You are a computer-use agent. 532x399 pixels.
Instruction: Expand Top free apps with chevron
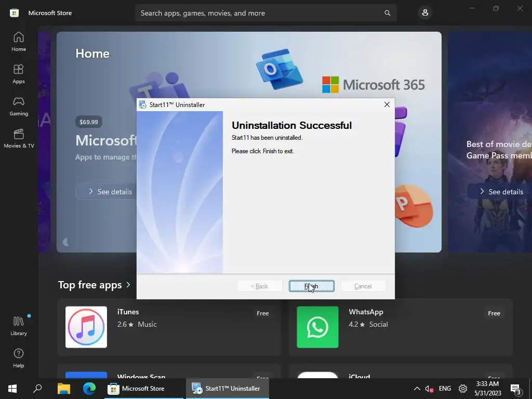pos(128,285)
